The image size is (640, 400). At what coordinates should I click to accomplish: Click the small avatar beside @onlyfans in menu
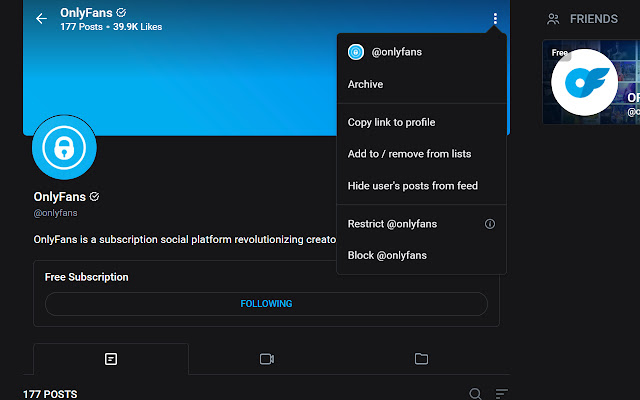(356, 52)
